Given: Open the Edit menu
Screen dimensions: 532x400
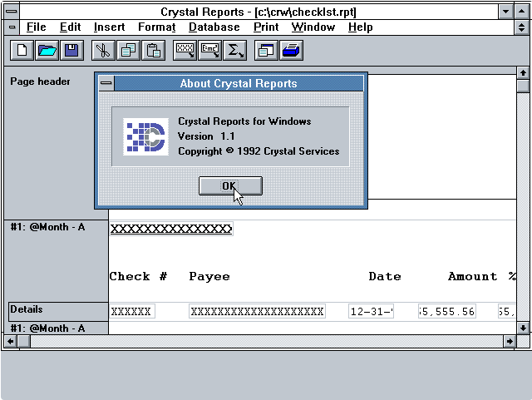Looking at the screenshot, I should pos(70,27).
